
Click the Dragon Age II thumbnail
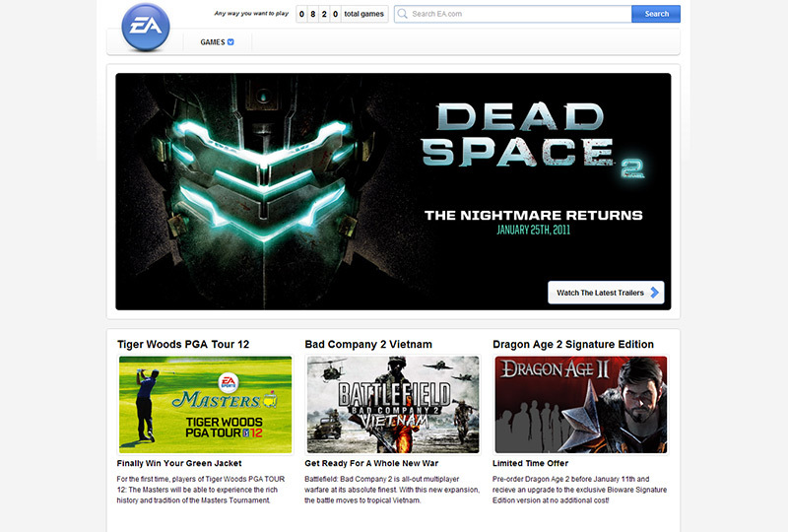tap(581, 405)
